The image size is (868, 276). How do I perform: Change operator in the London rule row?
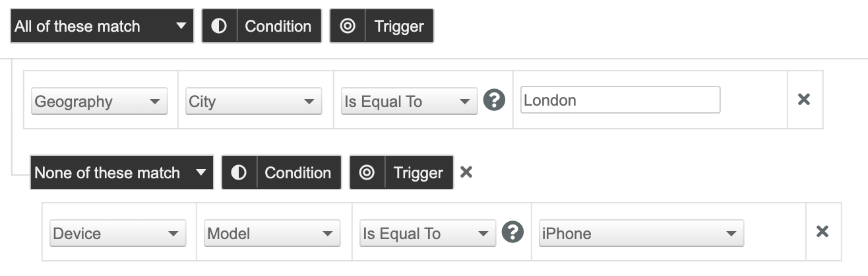coord(409,102)
